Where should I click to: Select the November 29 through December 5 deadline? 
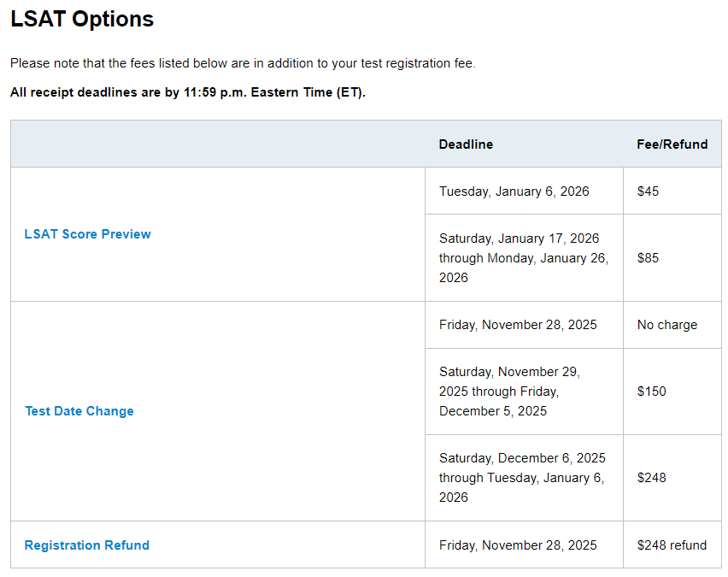click(x=509, y=392)
